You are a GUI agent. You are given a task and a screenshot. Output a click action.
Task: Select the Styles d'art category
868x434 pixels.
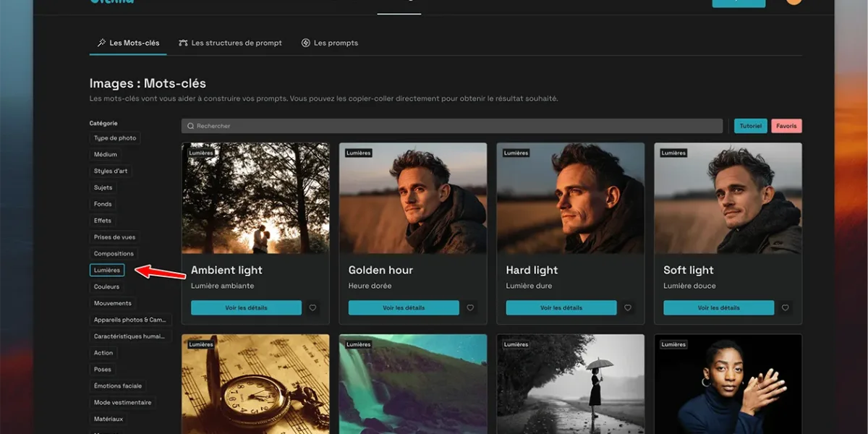tap(111, 171)
